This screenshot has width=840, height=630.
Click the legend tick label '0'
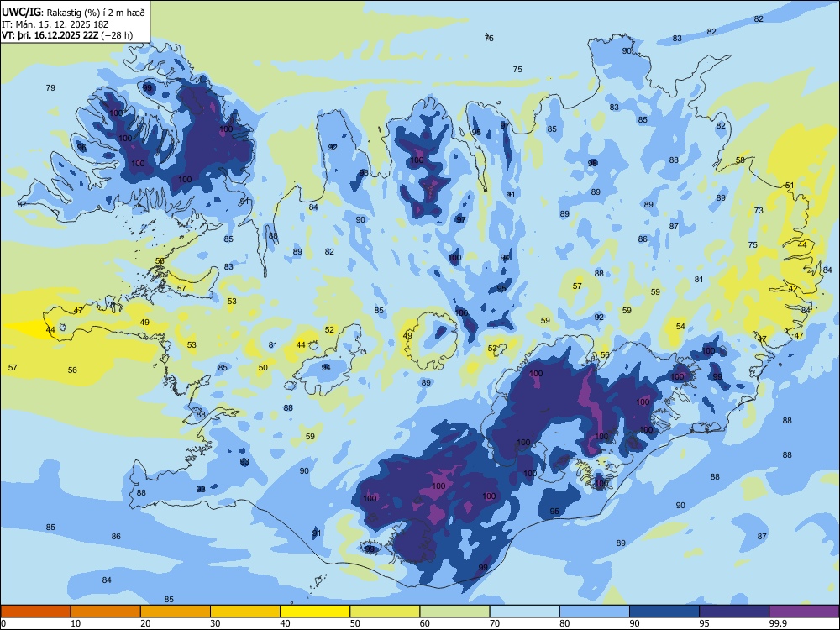(x=3, y=623)
